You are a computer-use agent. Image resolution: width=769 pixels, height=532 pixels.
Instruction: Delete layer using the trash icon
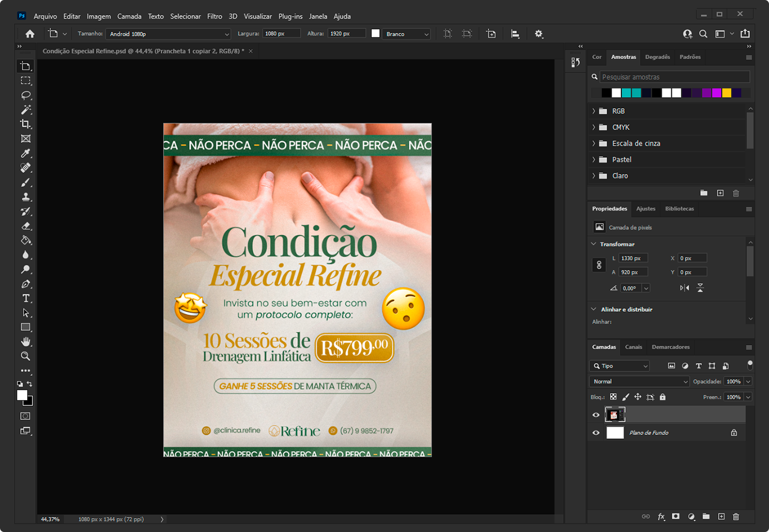(735, 516)
